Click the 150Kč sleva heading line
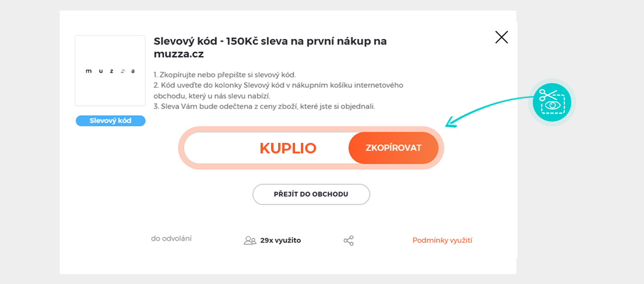644x284 pixels. [x=270, y=42]
